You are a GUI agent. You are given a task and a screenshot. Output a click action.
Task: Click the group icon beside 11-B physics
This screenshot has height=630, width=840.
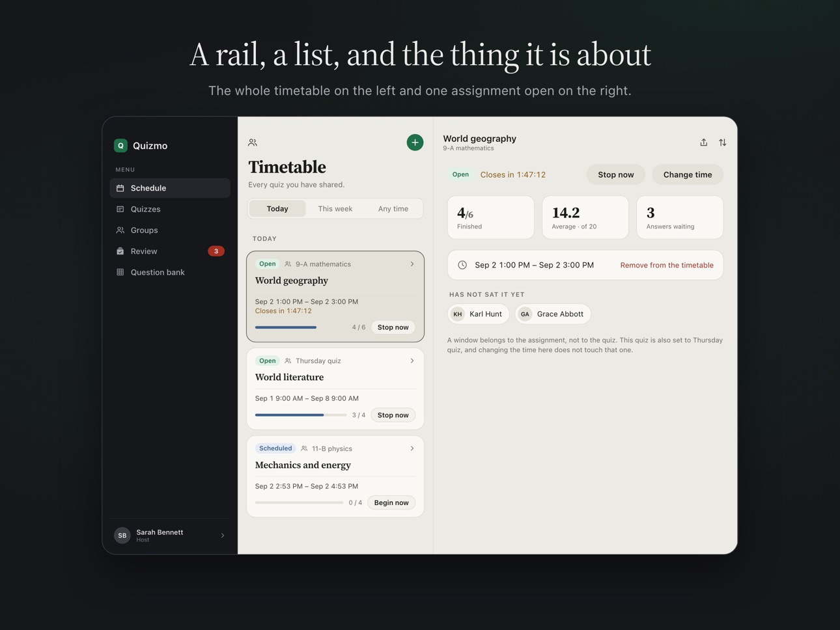tap(304, 448)
